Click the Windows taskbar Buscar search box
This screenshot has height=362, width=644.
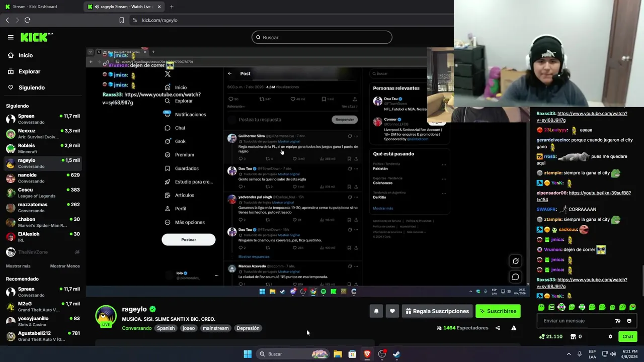pos(293,354)
